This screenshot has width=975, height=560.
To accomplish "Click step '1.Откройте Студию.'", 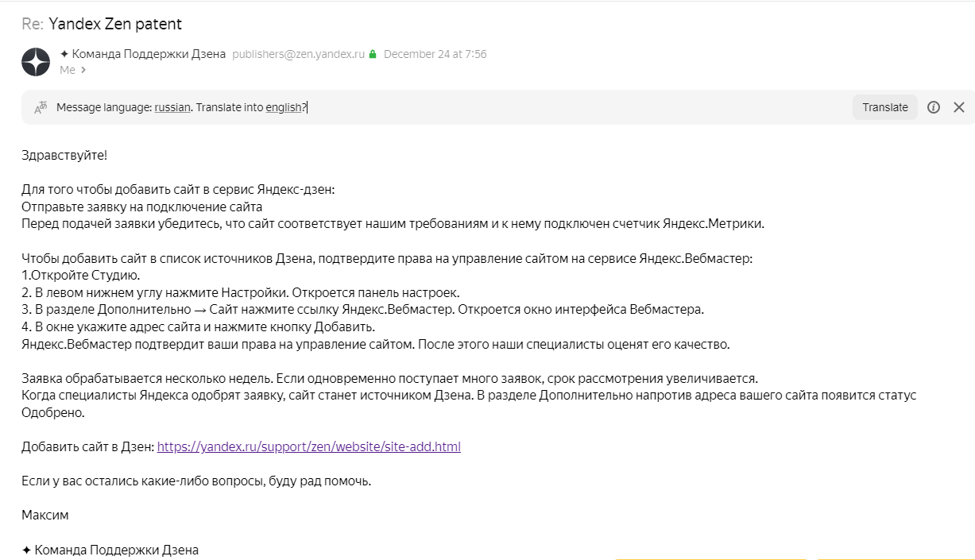I will point(81,275).
